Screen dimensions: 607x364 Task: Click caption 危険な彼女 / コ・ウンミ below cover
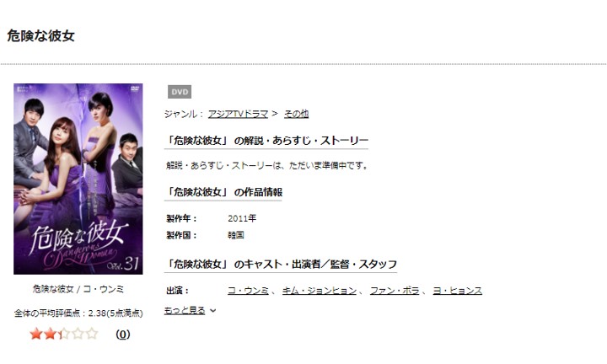pos(78,289)
